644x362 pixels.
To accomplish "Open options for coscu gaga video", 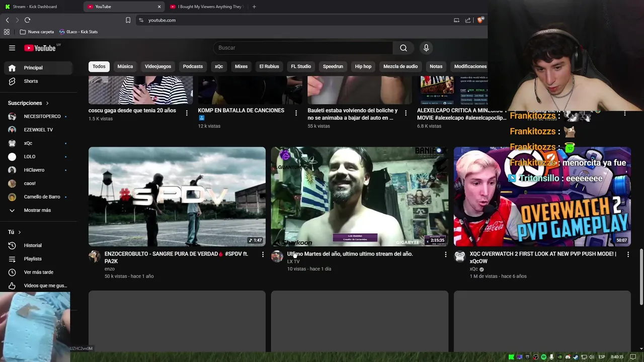I will [187, 113].
